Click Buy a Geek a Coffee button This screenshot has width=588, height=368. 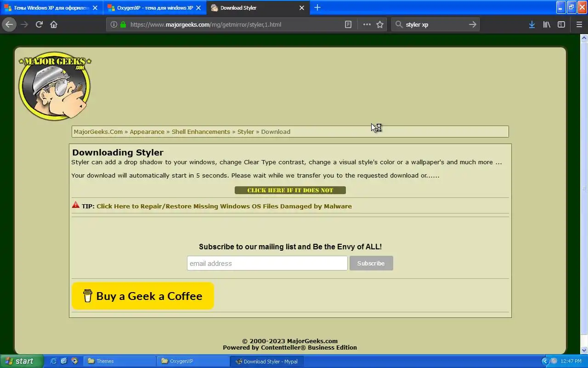(x=143, y=296)
